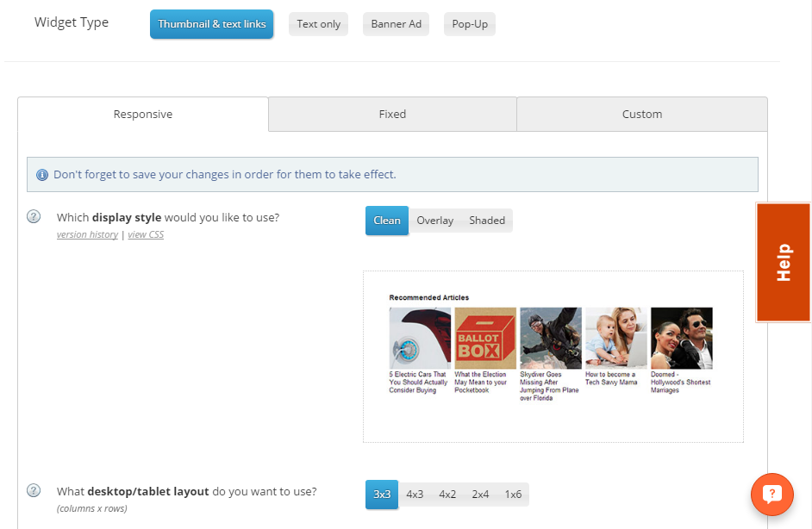Select Overlay display style
The width and height of the screenshot is (812, 529).
click(x=435, y=221)
